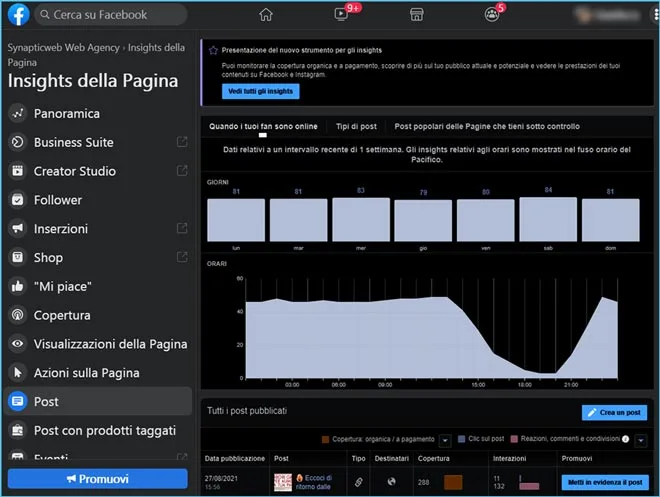Open dropdown next to Copertura organica / a pagamento
The image size is (660, 497).
[x=445, y=441]
